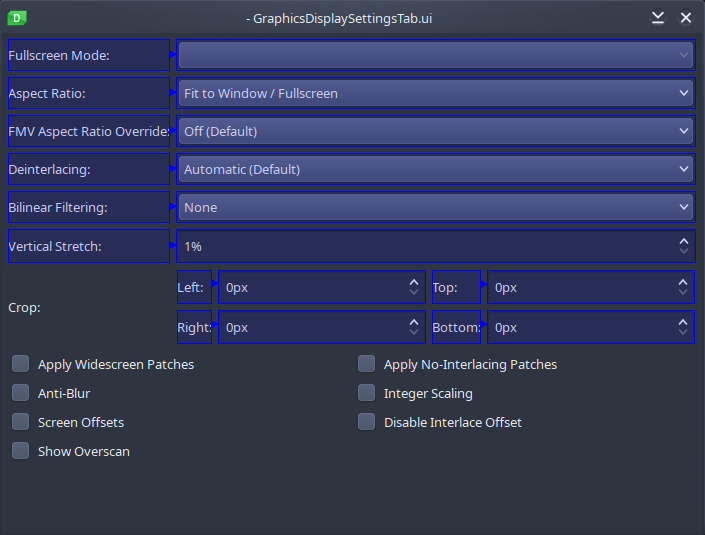Decrease the Crop Top value with down arrow
The image size is (705, 535).
(x=684, y=293)
